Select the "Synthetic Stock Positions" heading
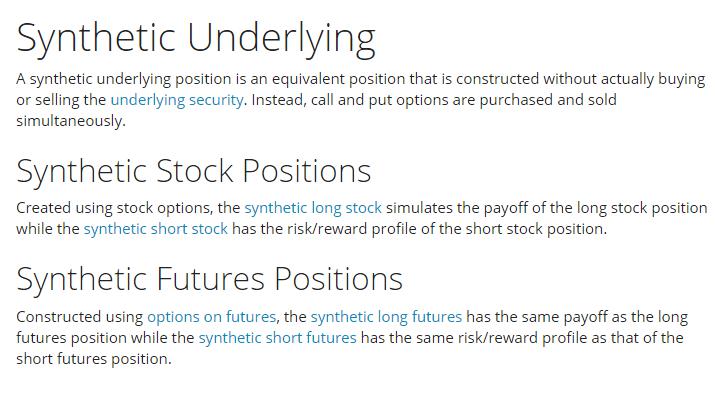This screenshot has width=715, height=398. (x=194, y=172)
